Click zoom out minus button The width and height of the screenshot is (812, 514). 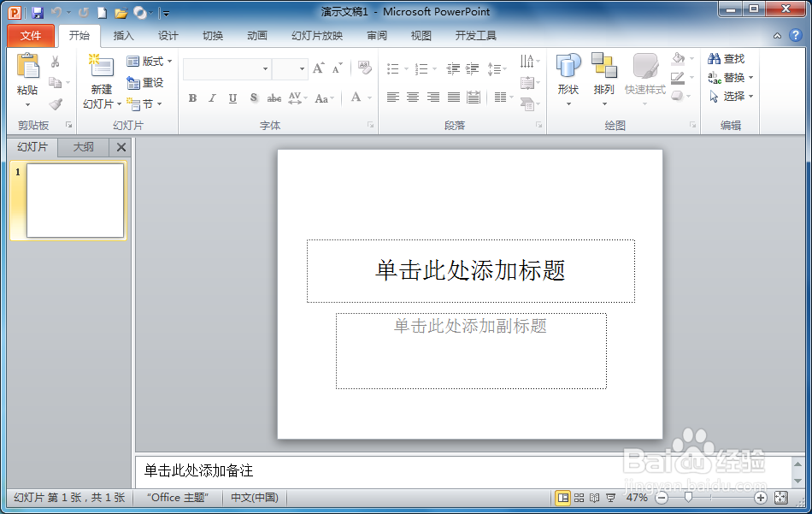[x=662, y=498]
